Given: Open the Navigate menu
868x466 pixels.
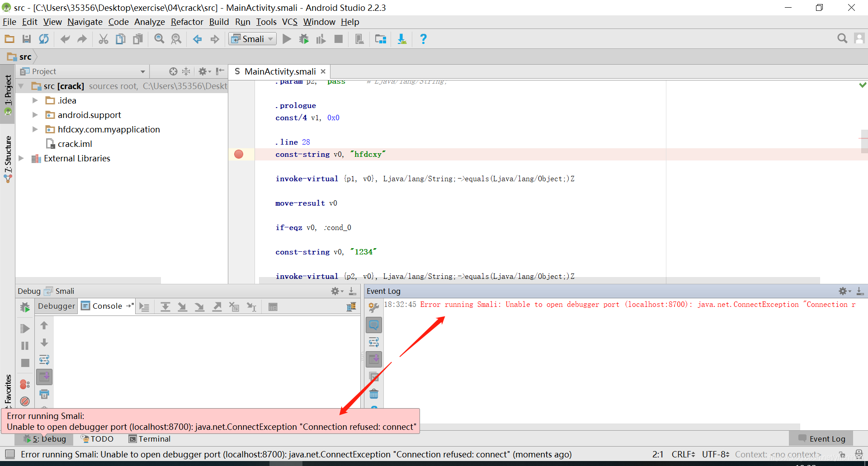Looking at the screenshot, I should coord(85,22).
